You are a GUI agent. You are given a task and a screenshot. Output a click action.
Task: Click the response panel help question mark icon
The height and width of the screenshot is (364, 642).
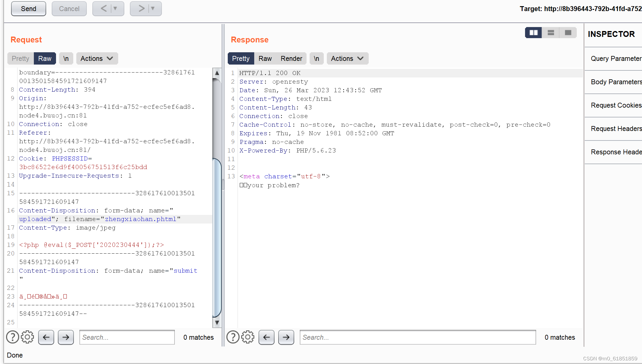click(x=233, y=337)
